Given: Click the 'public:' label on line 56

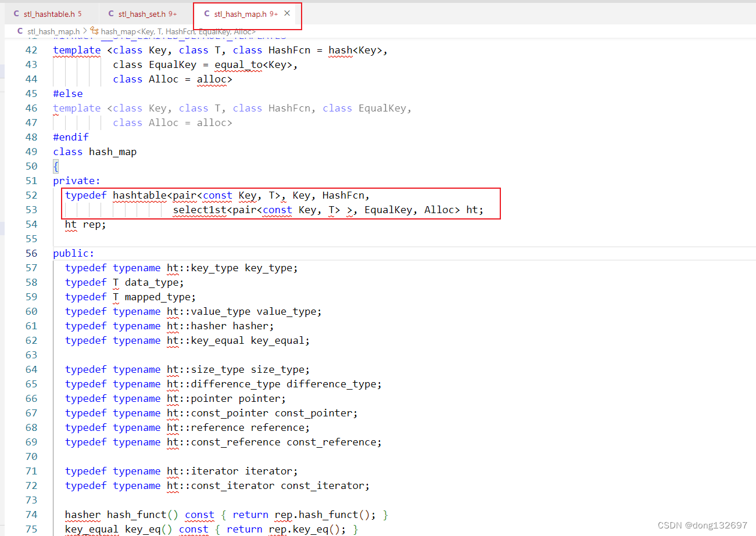Looking at the screenshot, I should tap(74, 253).
